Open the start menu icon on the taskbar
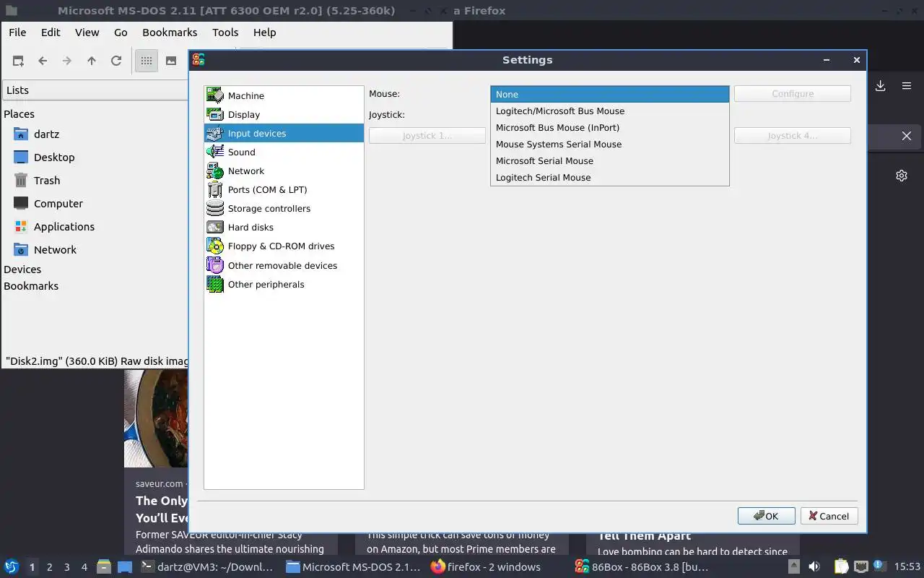 click(11, 567)
